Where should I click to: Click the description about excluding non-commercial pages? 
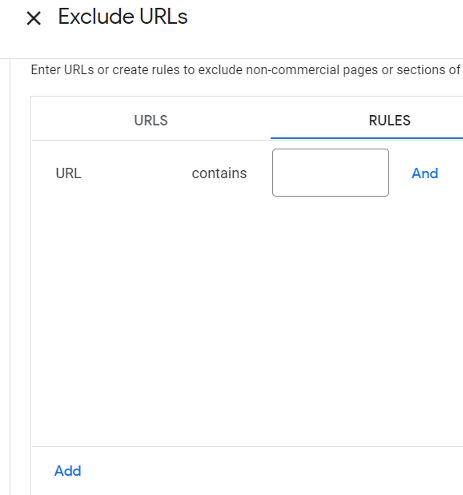[x=247, y=70]
